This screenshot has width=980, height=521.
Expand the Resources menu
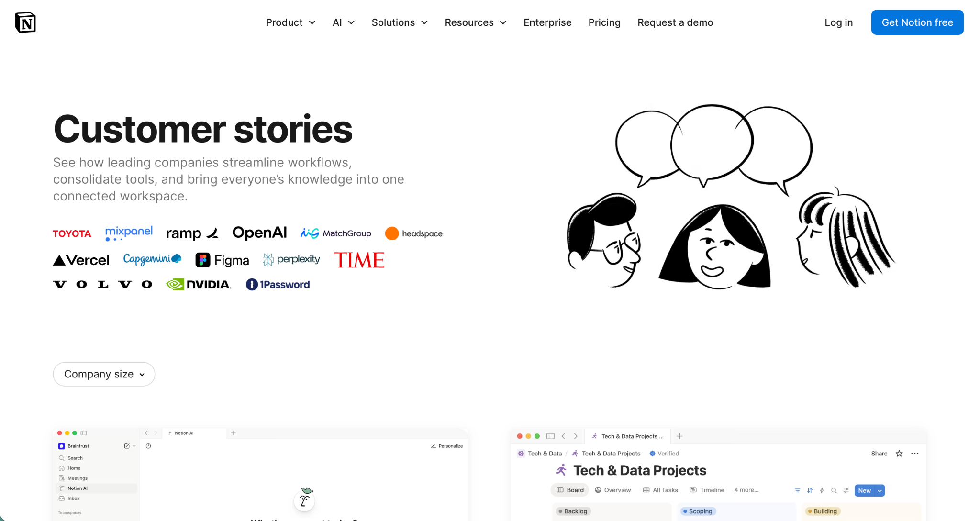tap(476, 22)
